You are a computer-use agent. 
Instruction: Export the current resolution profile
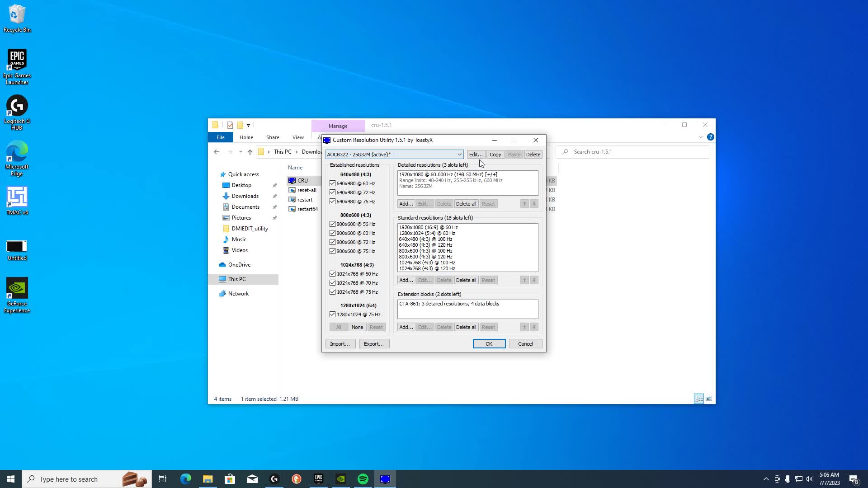pos(374,343)
